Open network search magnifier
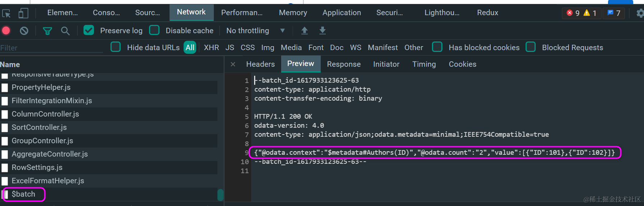 [x=65, y=31]
